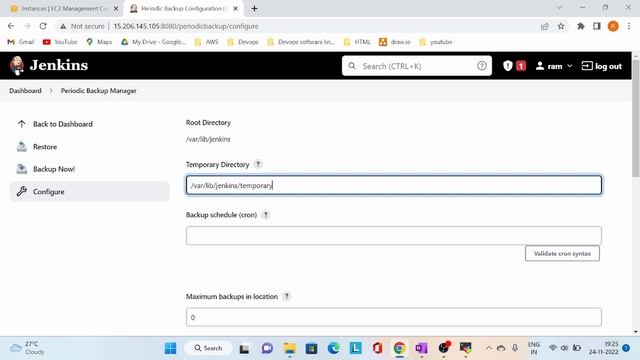This screenshot has height=360, width=640.
Task: Open the weather widget showing 27°C
Action: coord(27,348)
